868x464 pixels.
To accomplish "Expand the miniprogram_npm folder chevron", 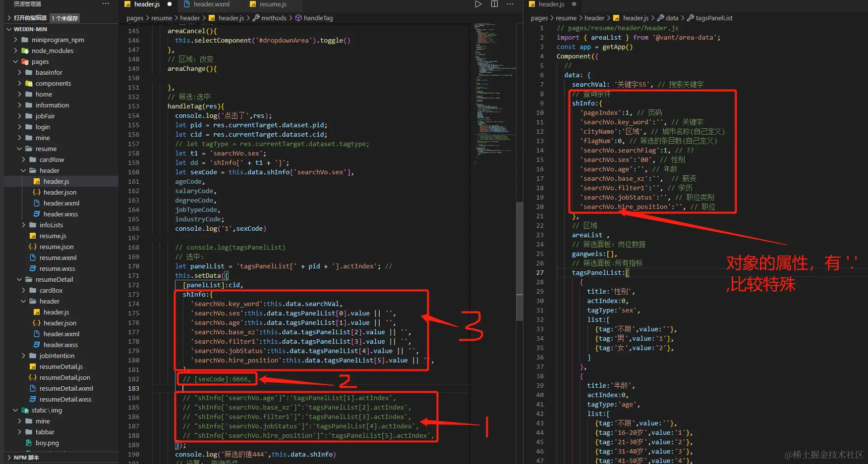I will point(15,40).
